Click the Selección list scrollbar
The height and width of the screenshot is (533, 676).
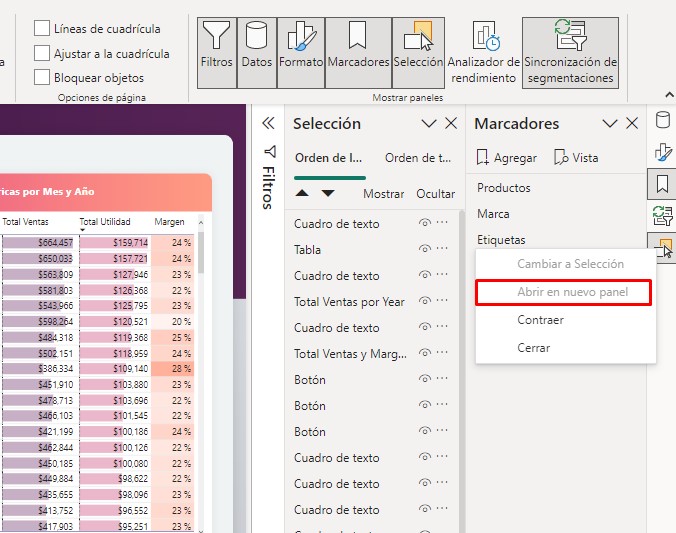click(462, 371)
